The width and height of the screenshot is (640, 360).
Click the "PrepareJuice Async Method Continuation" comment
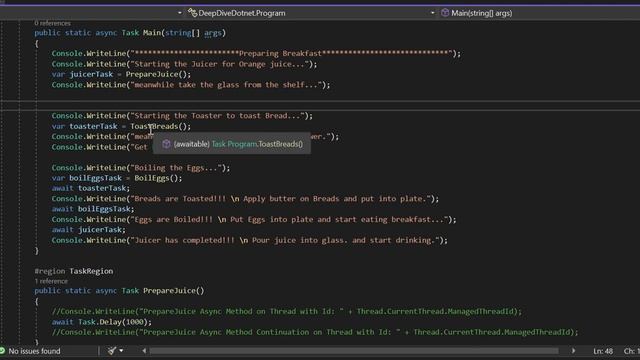point(315,332)
